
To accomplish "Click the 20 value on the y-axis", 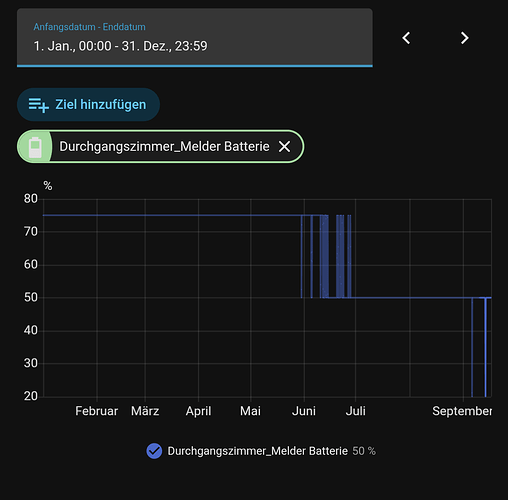I will click(x=31, y=396).
